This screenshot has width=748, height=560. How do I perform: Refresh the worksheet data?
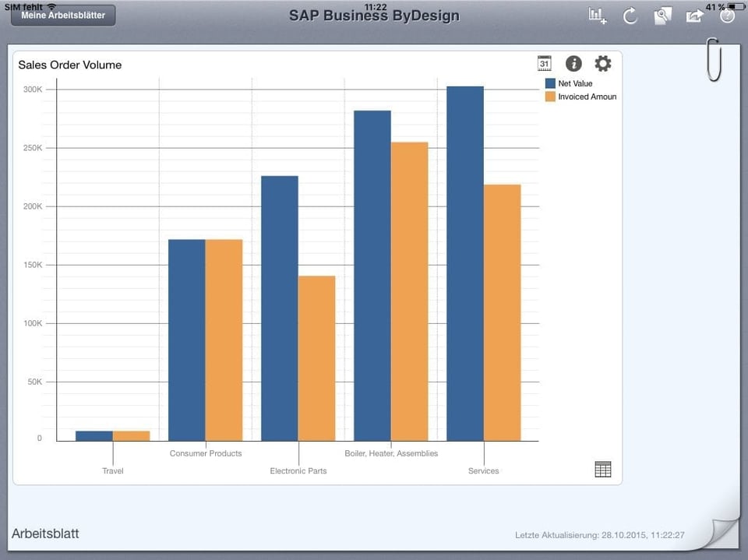coord(630,16)
